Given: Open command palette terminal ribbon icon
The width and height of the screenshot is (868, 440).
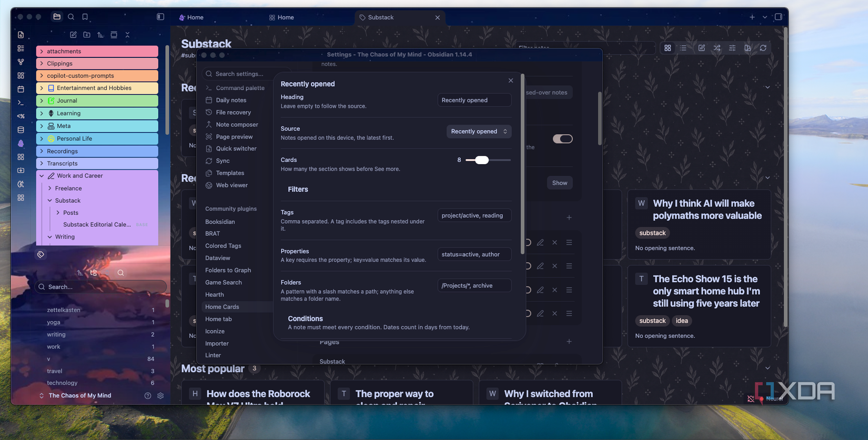Looking at the screenshot, I should [21, 103].
